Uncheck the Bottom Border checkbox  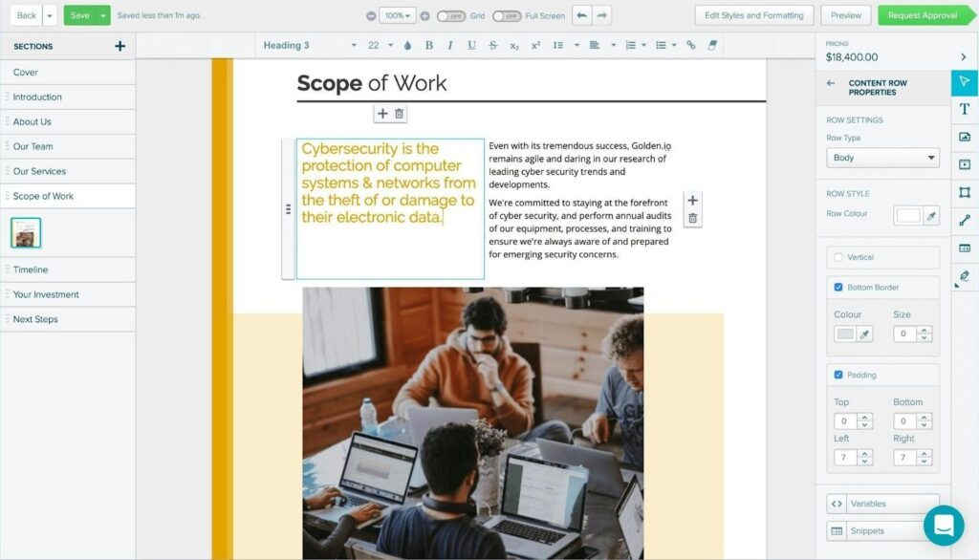[x=838, y=287]
